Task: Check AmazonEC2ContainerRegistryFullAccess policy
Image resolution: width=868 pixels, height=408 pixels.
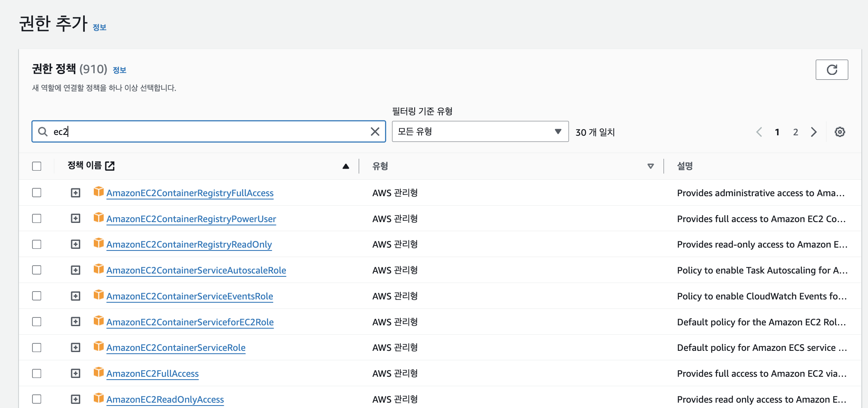Action: tap(37, 192)
